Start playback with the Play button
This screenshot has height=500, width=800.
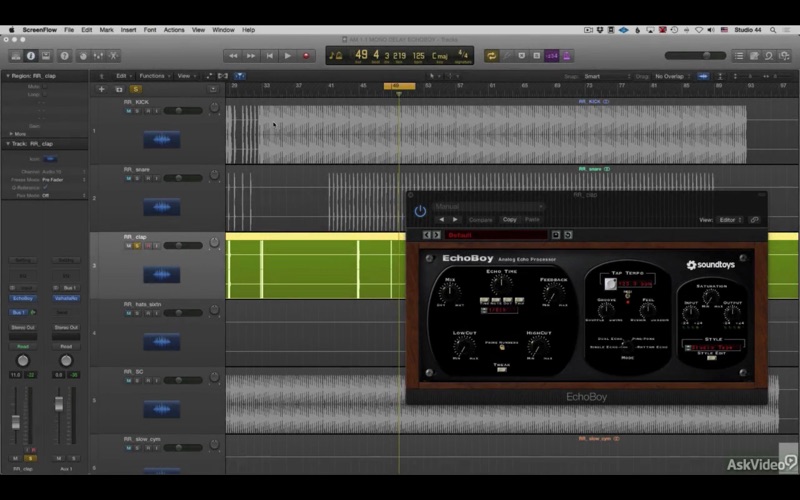coord(288,56)
